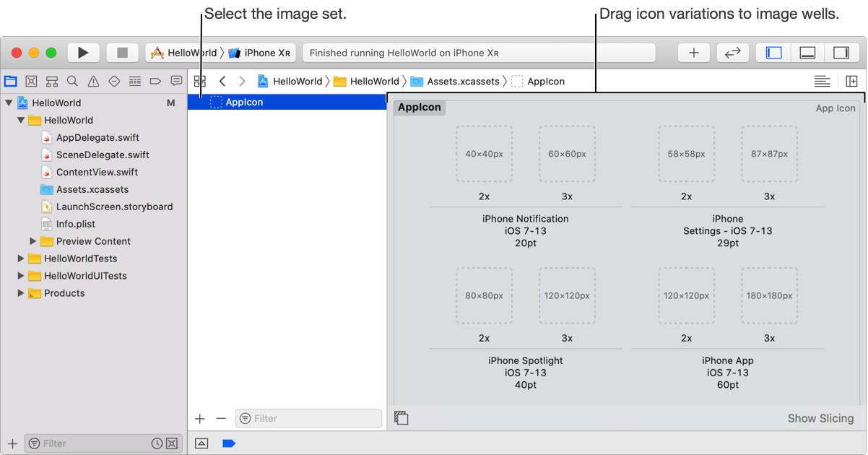Viewport: 868px width, 455px height.
Task: Click the code review arrows button
Action: click(733, 53)
